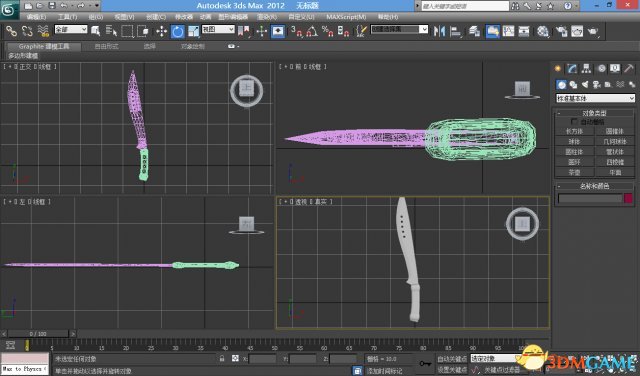Switch to the Graphite Modeling Tools tab
Viewport: 640px width, 376px height.
tap(44, 47)
